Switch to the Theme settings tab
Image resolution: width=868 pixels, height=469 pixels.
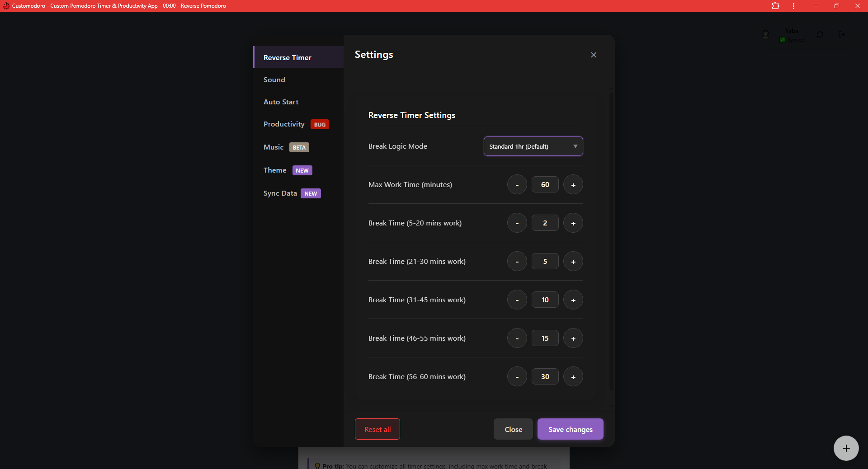click(x=298, y=170)
